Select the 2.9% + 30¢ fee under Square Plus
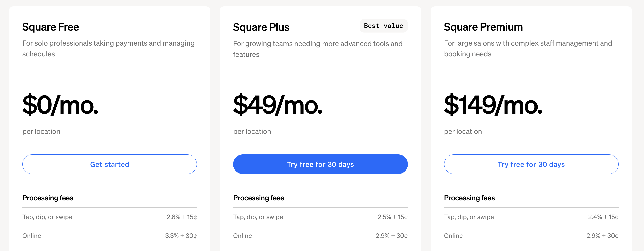 [x=392, y=236]
